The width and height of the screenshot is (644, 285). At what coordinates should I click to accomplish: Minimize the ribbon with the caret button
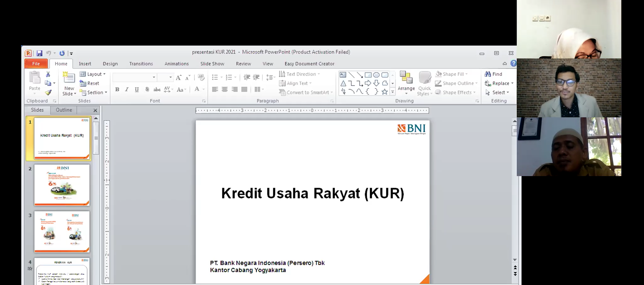click(x=505, y=64)
